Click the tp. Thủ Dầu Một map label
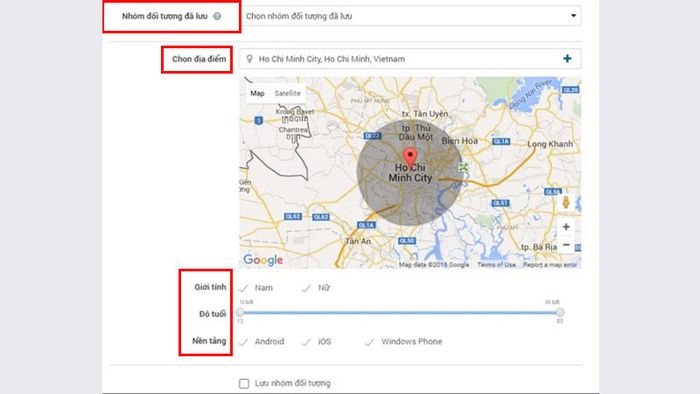700x394 pixels. 416,133
